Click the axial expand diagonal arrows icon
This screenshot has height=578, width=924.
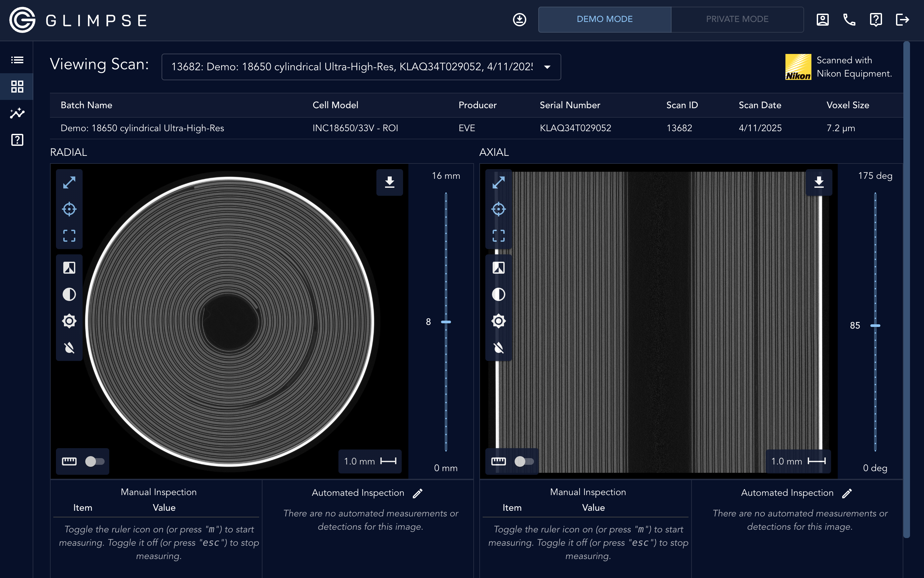498,182
